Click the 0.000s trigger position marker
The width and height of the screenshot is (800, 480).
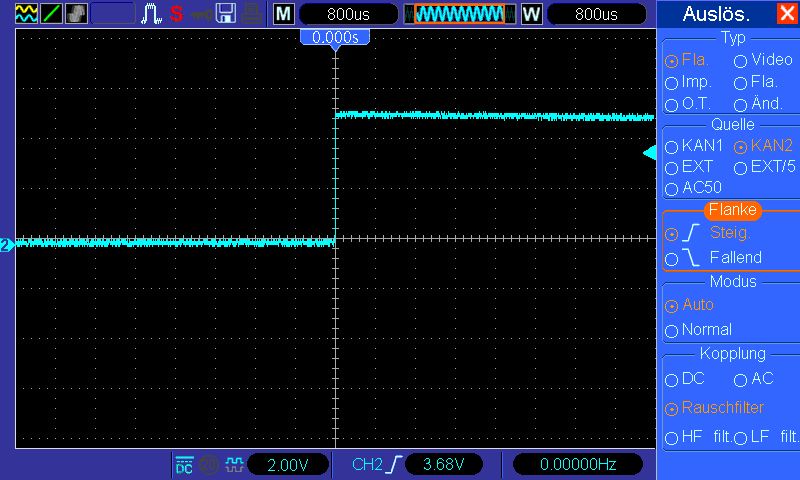[335, 37]
